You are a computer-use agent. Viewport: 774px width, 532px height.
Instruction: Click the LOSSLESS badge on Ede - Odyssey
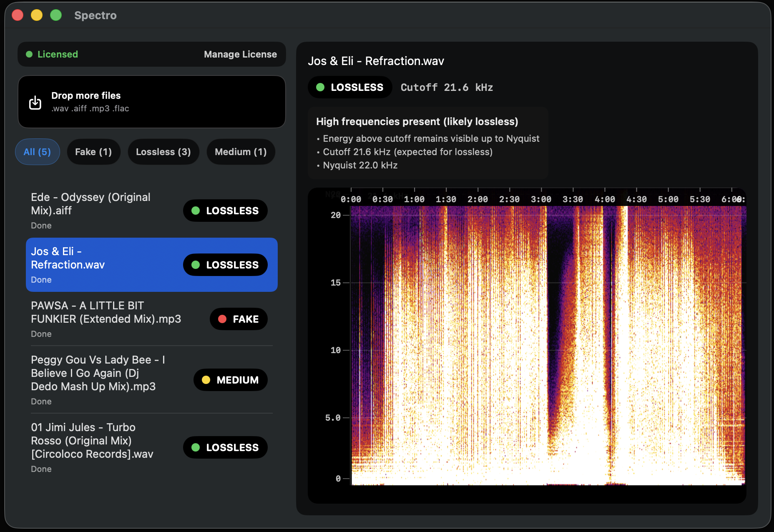(225, 211)
